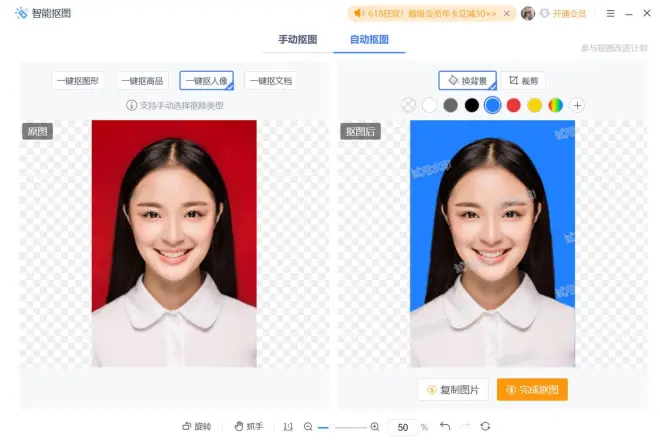Click the redo arrow icon

point(465,426)
